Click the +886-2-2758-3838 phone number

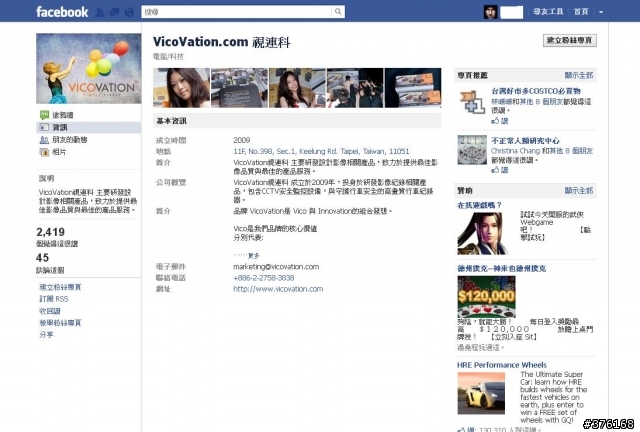coord(264,278)
